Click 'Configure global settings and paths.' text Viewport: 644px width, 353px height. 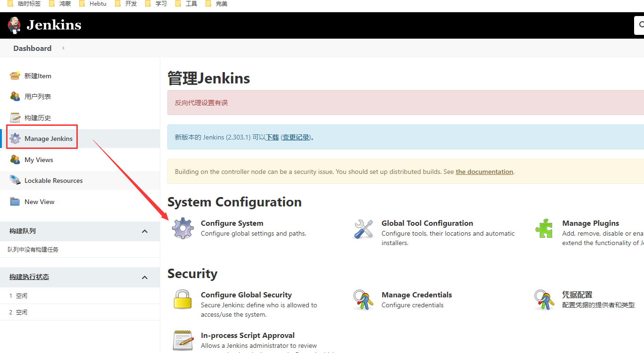[253, 233]
